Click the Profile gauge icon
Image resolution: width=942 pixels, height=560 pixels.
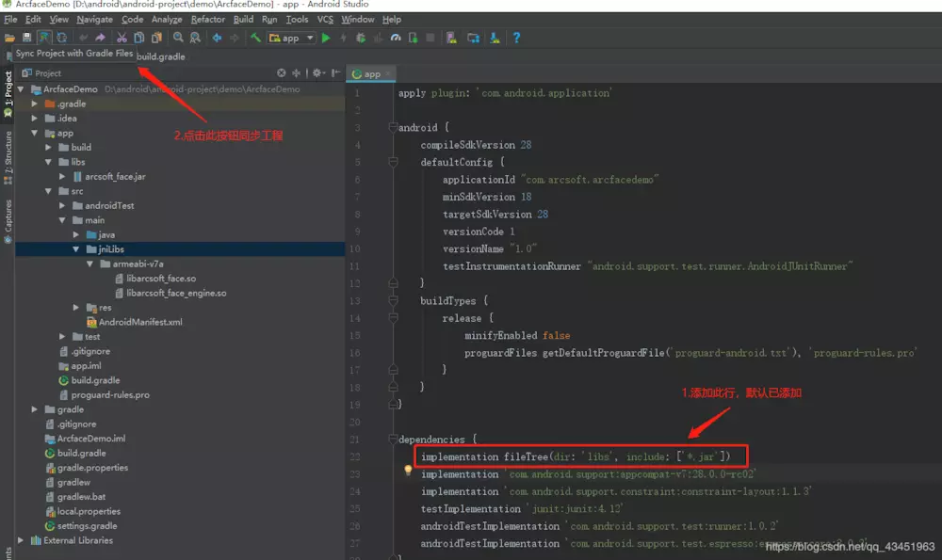[396, 38]
